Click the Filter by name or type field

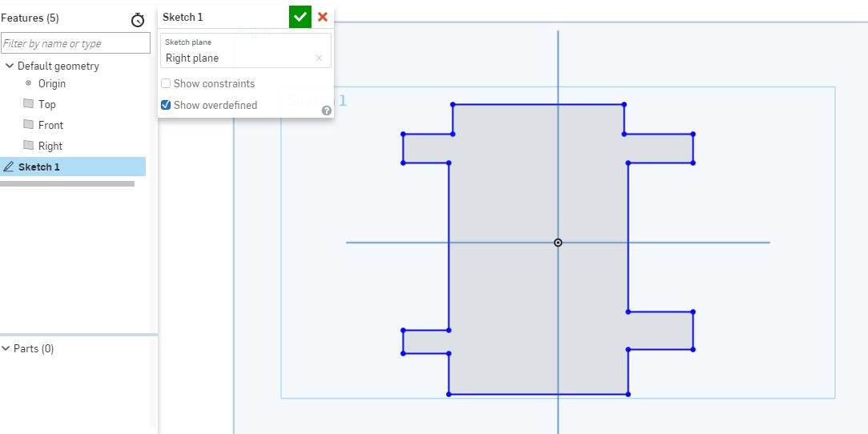(75, 43)
